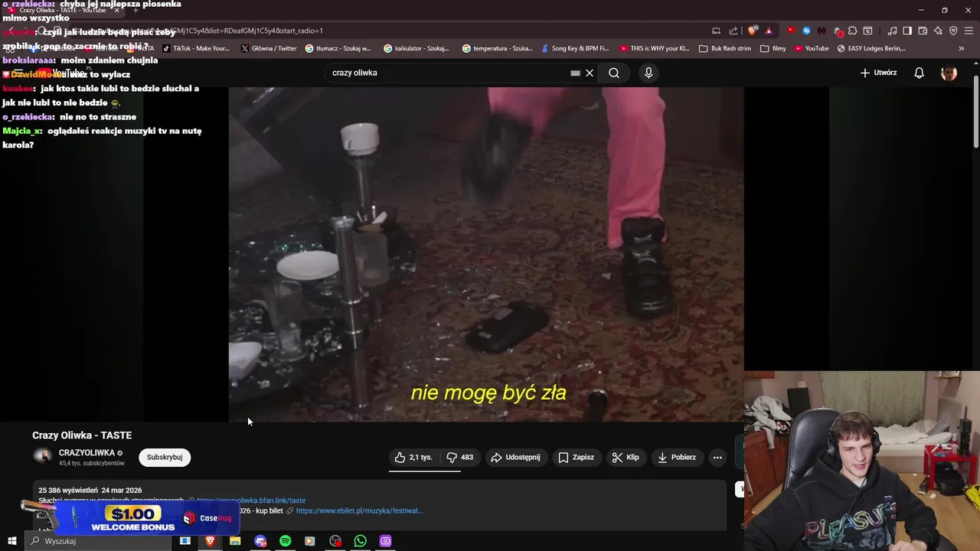Open CRAZYOLIWKA channel avatar

tap(42, 457)
